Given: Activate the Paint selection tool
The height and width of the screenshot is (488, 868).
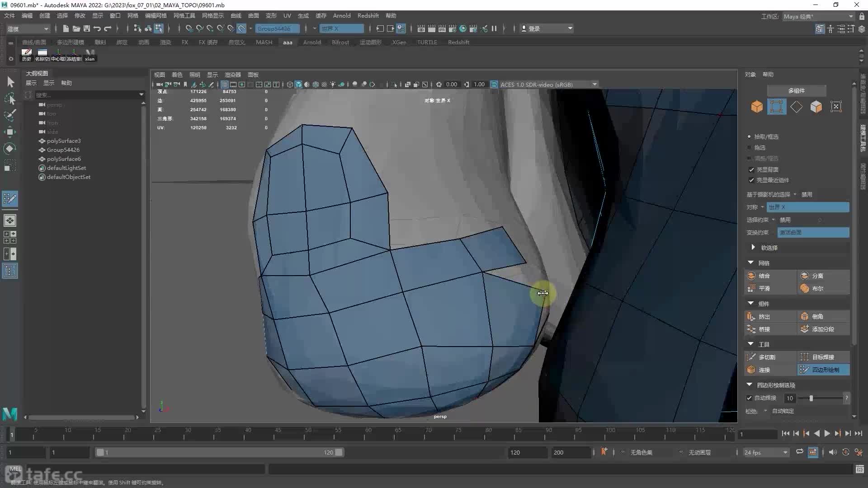Looking at the screenshot, I should [x=10, y=115].
